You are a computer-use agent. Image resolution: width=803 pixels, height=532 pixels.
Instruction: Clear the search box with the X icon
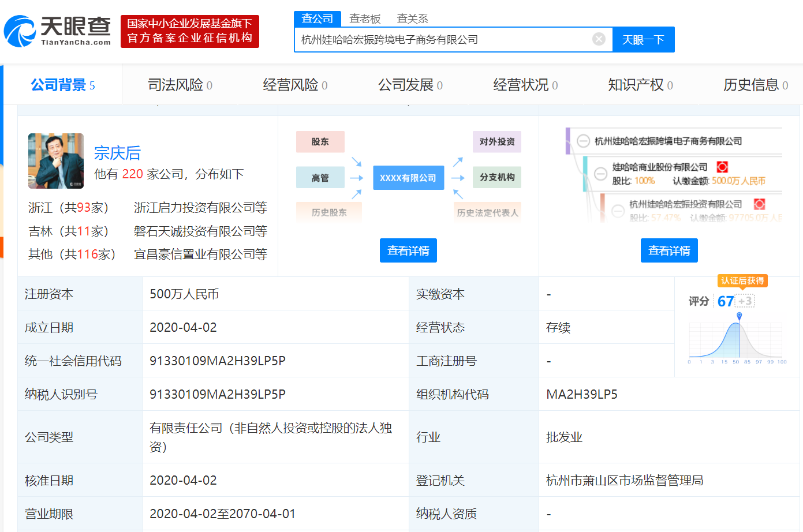pos(599,39)
